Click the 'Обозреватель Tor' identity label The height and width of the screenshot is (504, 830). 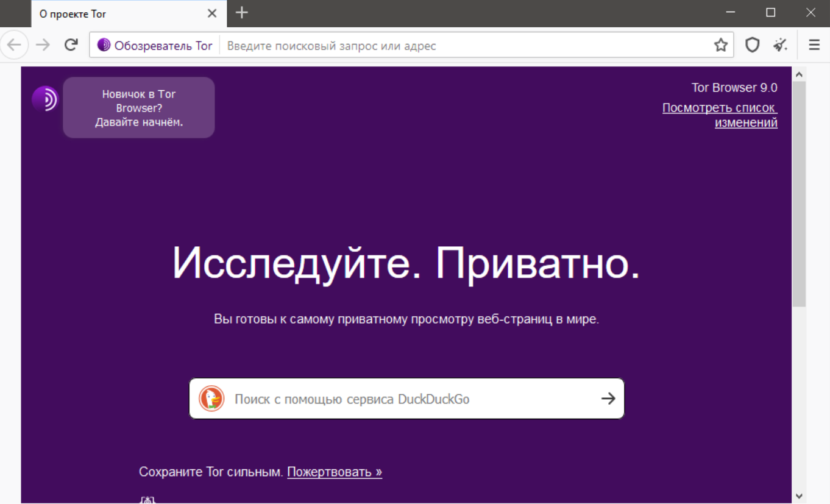pyautogui.click(x=163, y=46)
